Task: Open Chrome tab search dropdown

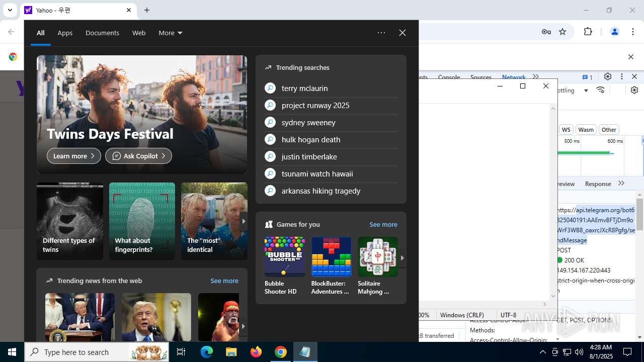Action: (10, 10)
